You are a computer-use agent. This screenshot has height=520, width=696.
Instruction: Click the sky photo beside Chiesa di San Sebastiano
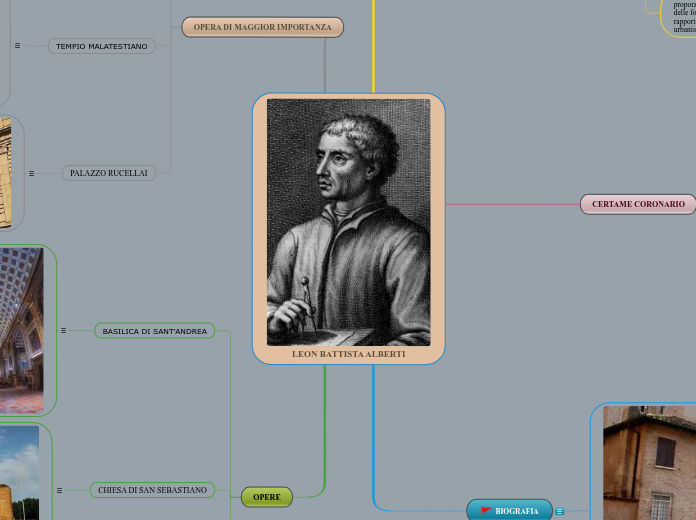[19, 473]
